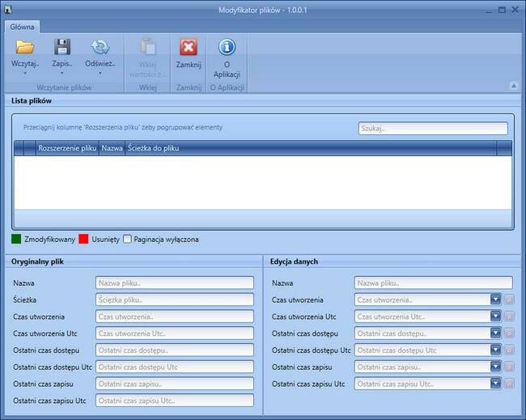
Task: Click the small icon beside Ostatni czas dostępu dropdown
Action: tap(509, 333)
